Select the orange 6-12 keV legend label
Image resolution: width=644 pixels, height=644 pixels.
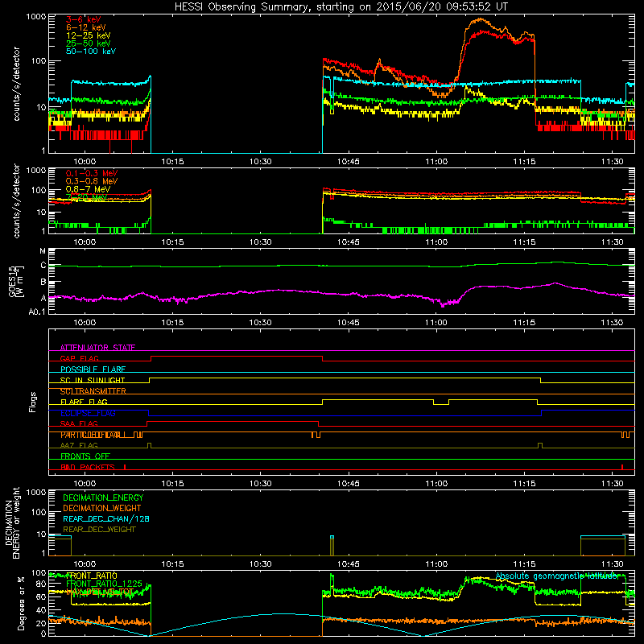click(x=86, y=27)
